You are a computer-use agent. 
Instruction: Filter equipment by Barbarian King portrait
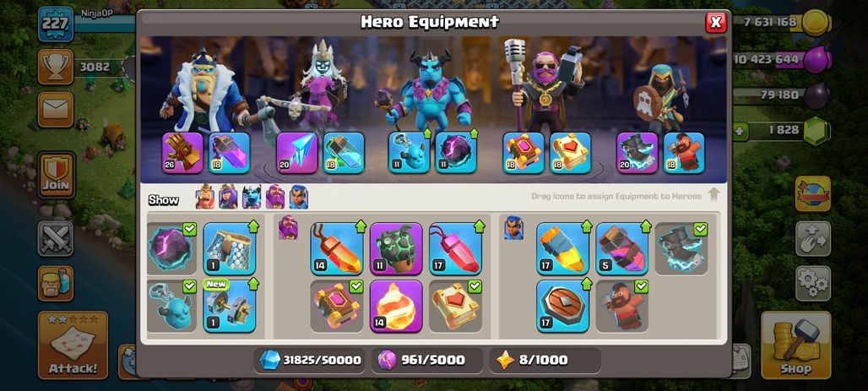(x=205, y=197)
